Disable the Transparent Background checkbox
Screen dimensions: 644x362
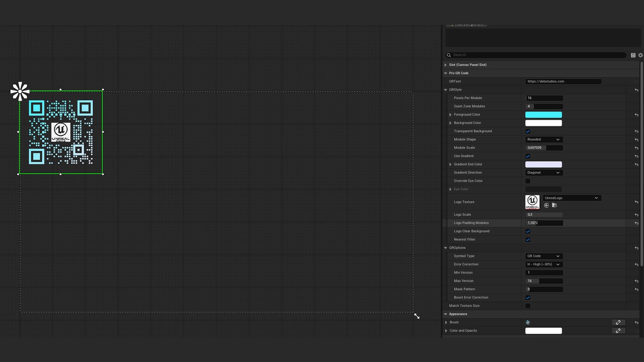(x=528, y=131)
